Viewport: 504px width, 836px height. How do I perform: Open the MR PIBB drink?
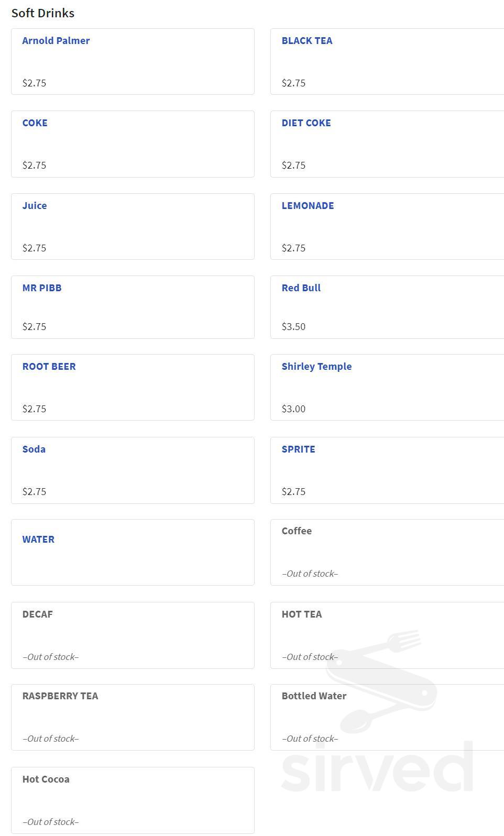click(42, 288)
